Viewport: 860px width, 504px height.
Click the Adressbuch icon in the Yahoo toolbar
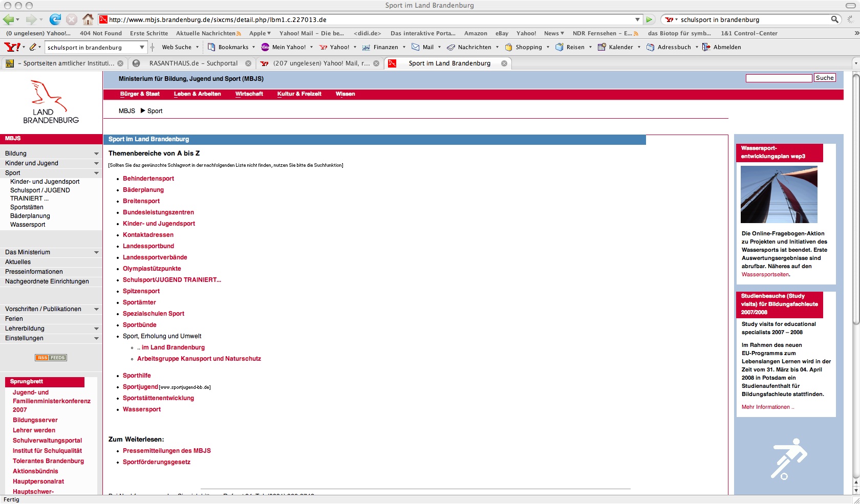pyautogui.click(x=650, y=47)
